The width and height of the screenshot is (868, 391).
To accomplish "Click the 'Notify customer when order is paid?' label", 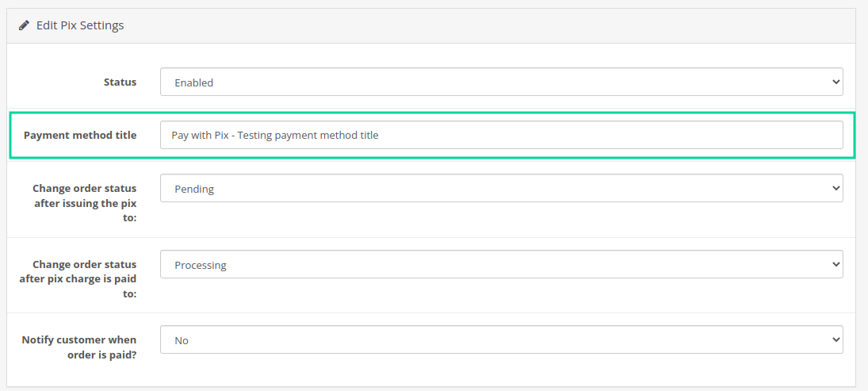I will point(79,347).
